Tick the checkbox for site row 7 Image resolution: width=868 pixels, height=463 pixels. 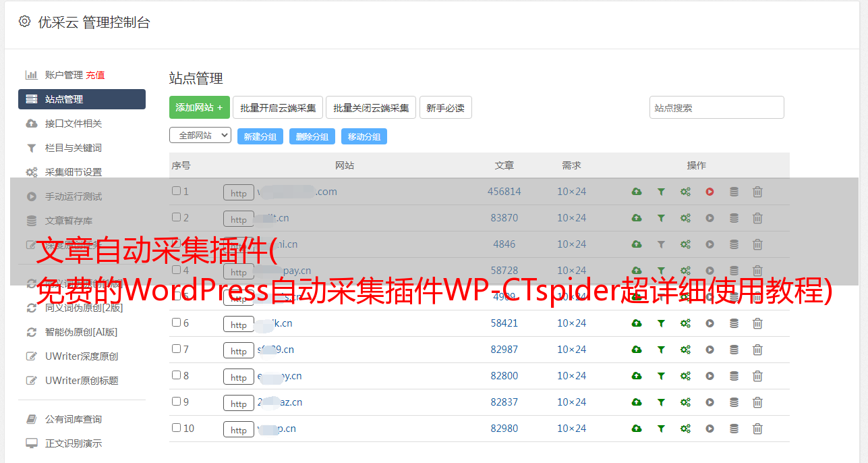[x=176, y=349]
